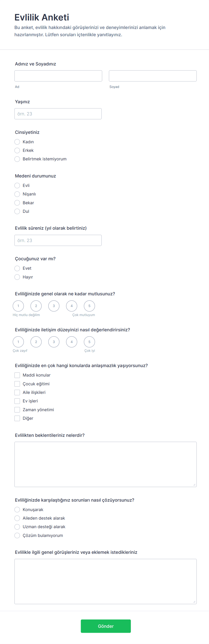209x644 pixels.
Task: Check the Maddi konular checkbox
Action: [x=17, y=375]
